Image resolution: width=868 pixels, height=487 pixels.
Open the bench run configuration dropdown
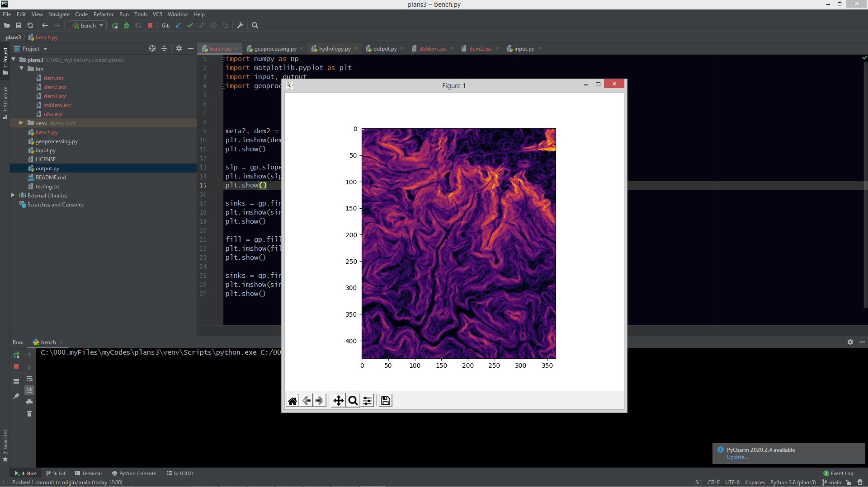coord(88,26)
